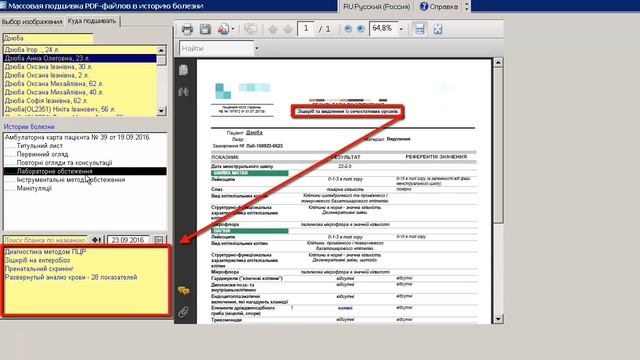Open the calendar picker icon beside the date
Image resolution: width=640 pixels, height=360 pixels.
click(x=159, y=240)
